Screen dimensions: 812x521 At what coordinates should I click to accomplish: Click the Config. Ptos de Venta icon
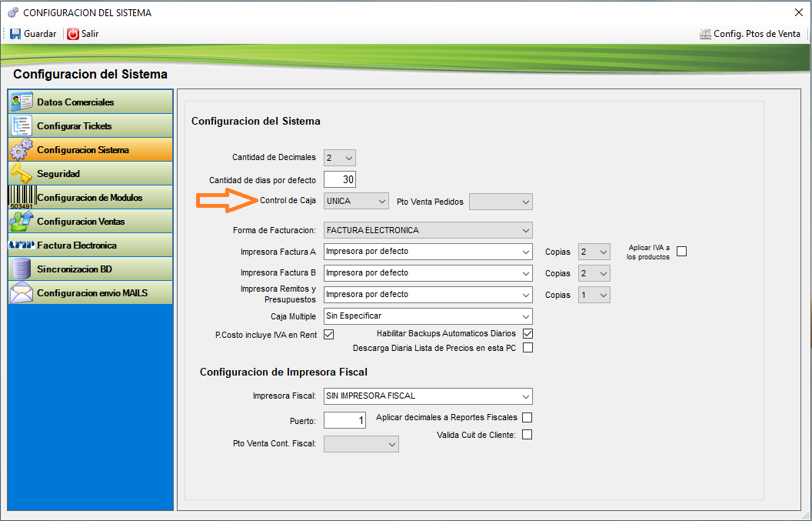tap(705, 34)
